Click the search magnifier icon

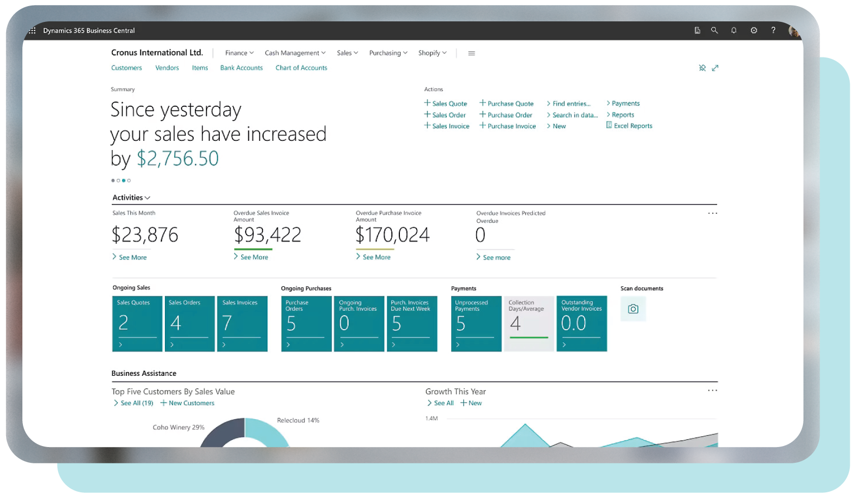click(x=714, y=31)
